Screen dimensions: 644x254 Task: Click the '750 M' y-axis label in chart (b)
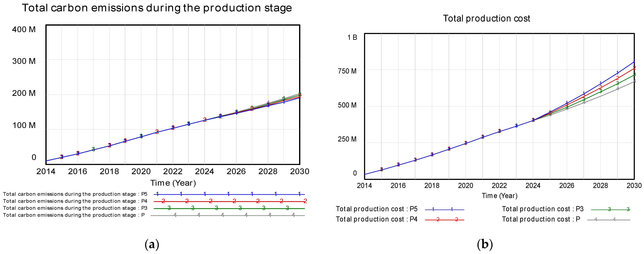click(x=347, y=71)
